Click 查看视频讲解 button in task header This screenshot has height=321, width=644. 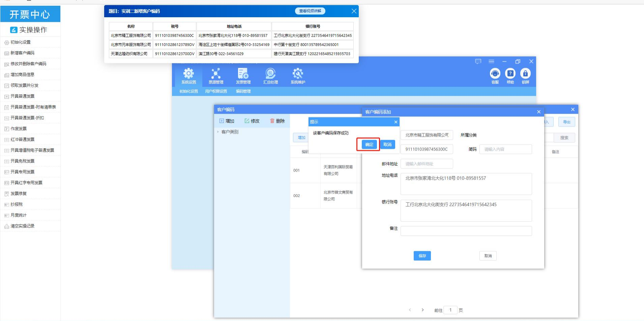[310, 11]
